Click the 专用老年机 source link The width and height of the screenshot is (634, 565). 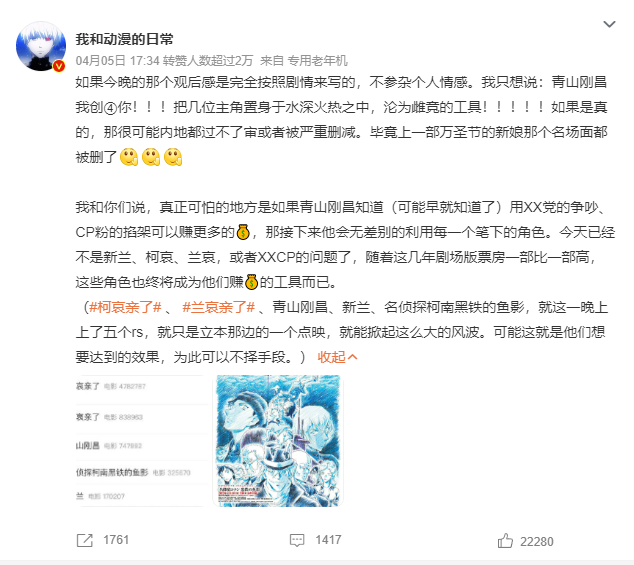click(317, 61)
